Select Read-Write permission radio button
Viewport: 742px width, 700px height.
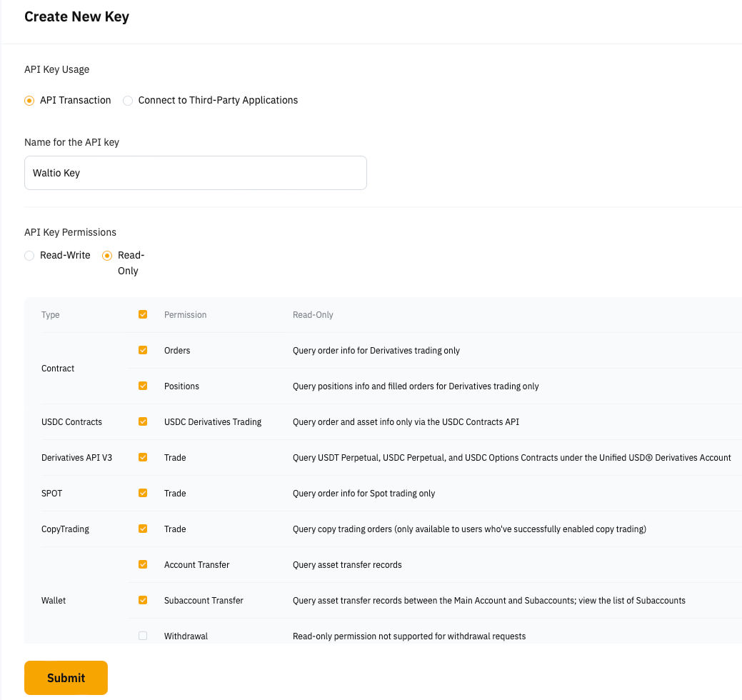click(x=29, y=256)
